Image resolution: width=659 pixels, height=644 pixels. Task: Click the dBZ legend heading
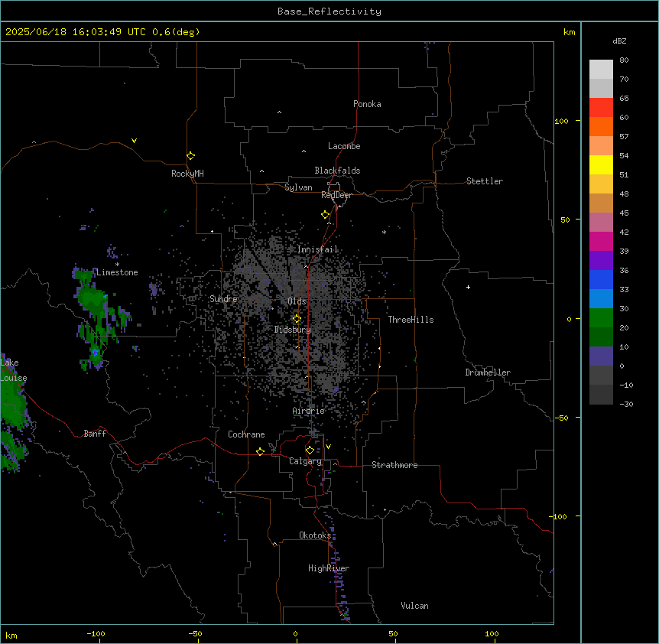[619, 41]
